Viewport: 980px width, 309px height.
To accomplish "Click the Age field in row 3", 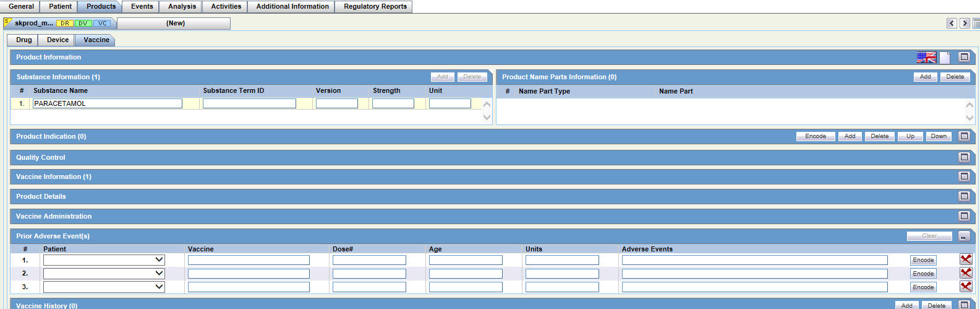I will (x=466, y=287).
